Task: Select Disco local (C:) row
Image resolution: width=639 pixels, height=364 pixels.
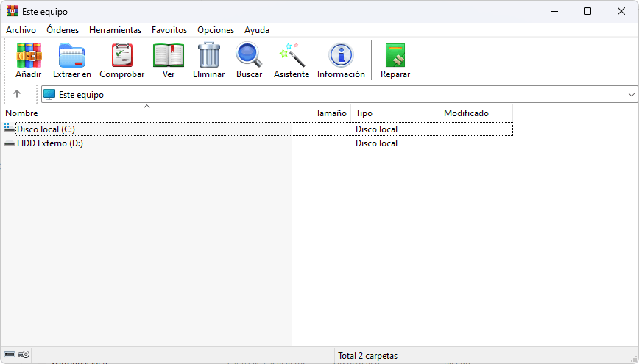Action: click(x=258, y=129)
